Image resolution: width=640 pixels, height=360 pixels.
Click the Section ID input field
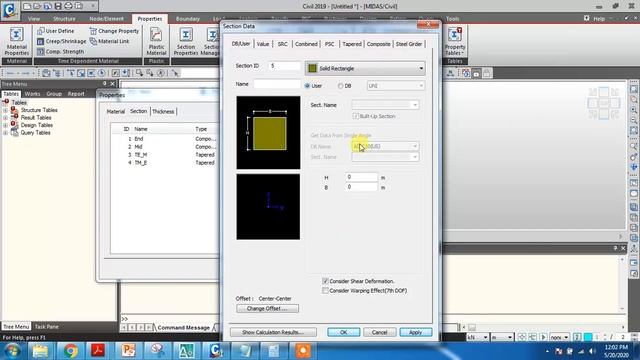click(285, 66)
